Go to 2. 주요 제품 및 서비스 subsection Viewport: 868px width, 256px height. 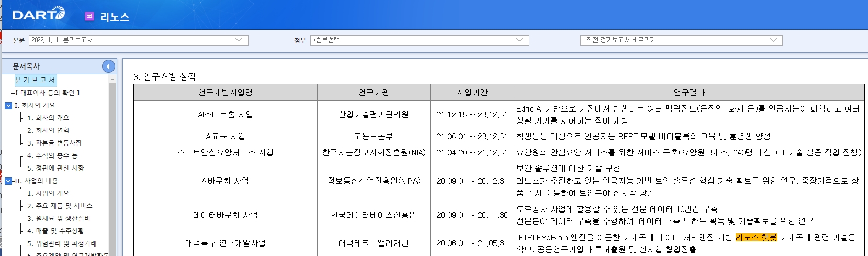coord(60,206)
